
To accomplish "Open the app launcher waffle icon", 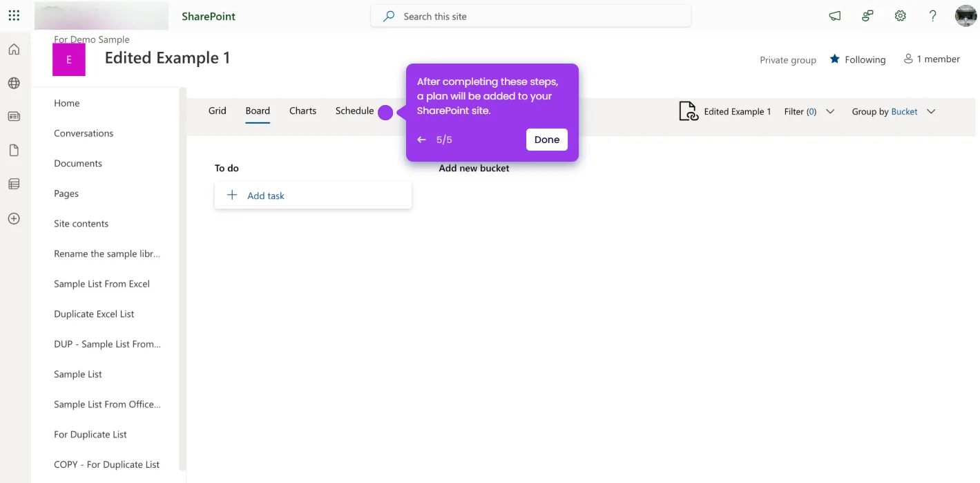I will pyautogui.click(x=14, y=15).
